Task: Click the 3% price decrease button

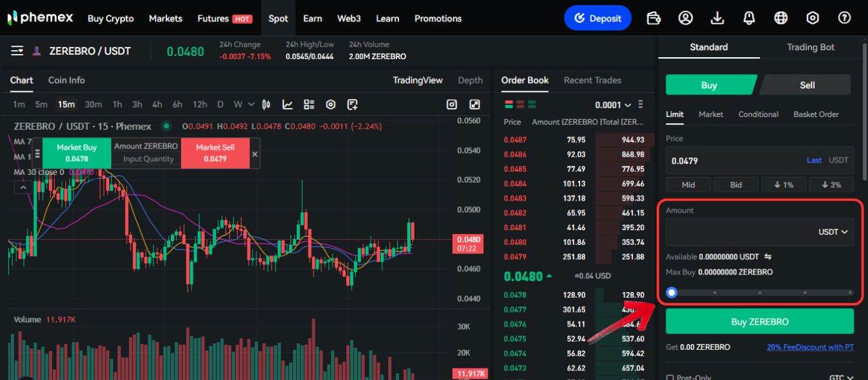Action: coord(831,185)
